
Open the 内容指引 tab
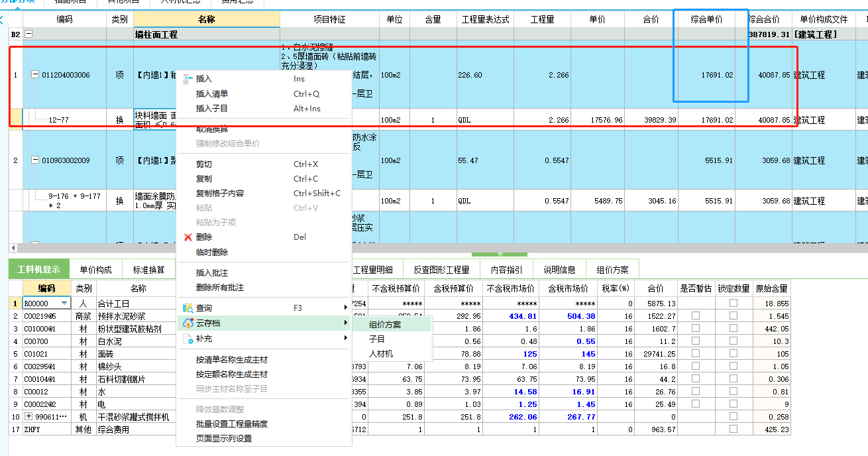[x=506, y=270]
